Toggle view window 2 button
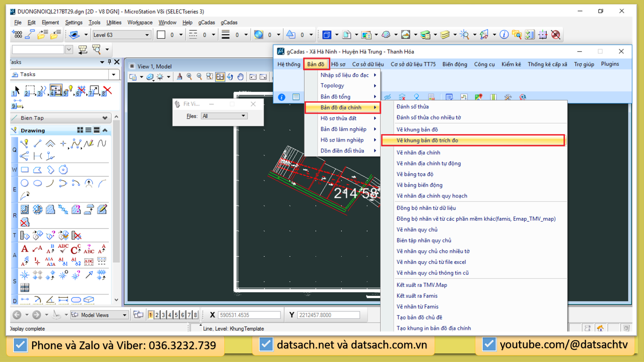The image size is (644, 362). coord(157,315)
